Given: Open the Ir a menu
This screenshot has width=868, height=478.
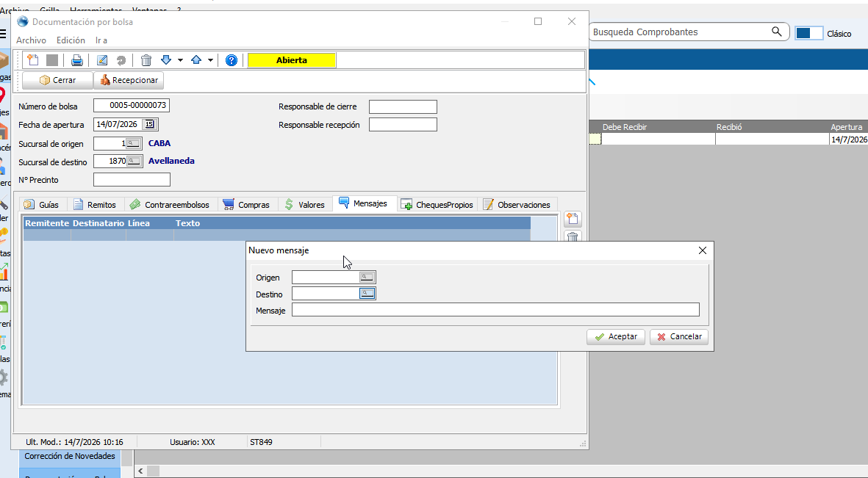Looking at the screenshot, I should click(101, 40).
